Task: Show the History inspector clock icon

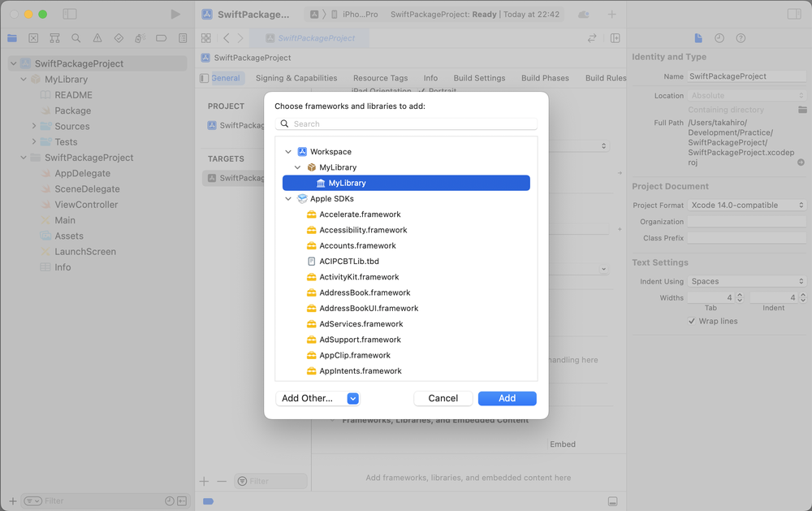Action: (719, 38)
